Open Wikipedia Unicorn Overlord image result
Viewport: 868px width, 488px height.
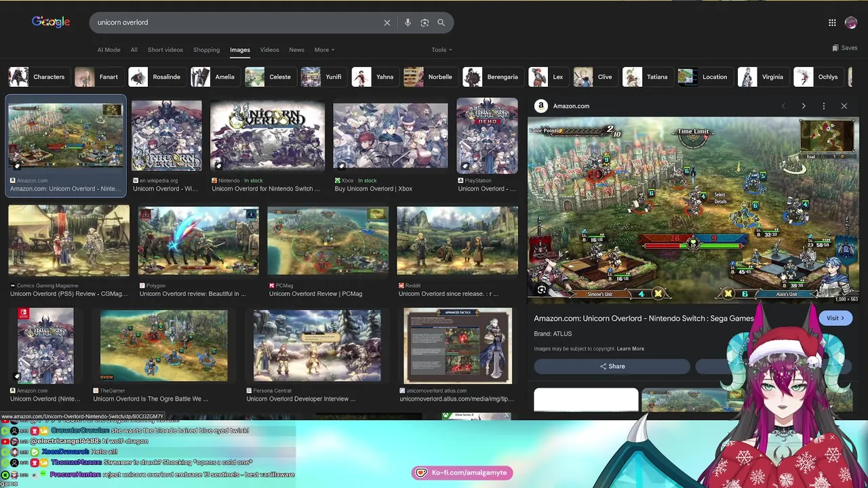[166, 136]
